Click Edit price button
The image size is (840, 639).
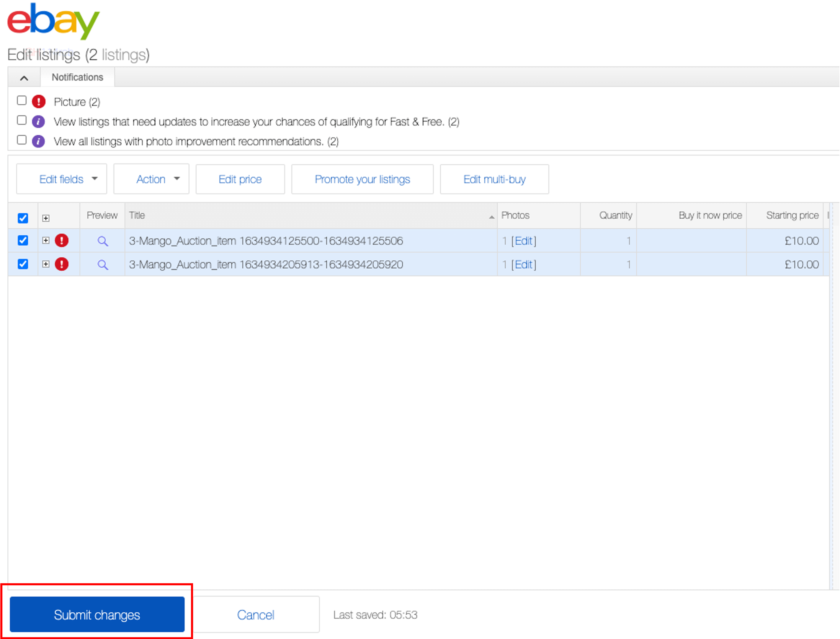click(240, 179)
